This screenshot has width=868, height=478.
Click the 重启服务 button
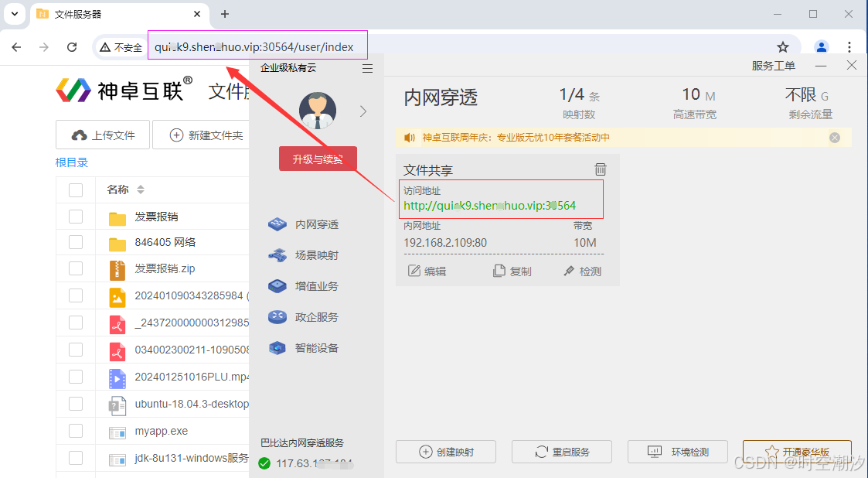tap(561, 452)
